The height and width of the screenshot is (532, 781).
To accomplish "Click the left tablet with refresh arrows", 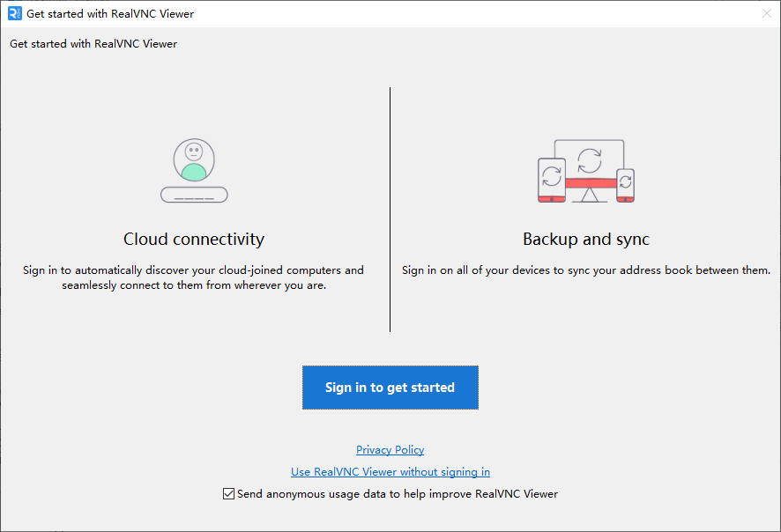I will [551, 181].
